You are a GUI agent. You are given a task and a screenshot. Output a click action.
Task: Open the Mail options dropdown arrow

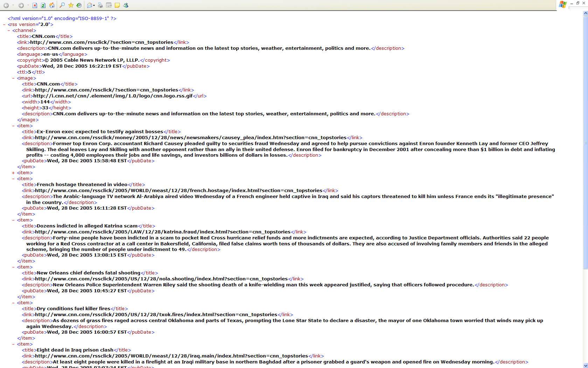pyautogui.click(x=94, y=5)
